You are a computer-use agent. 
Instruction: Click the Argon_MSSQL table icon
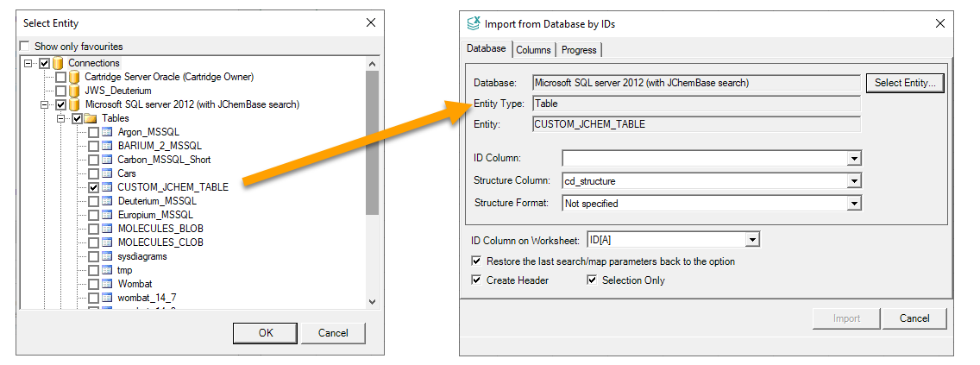tap(108, 132)
